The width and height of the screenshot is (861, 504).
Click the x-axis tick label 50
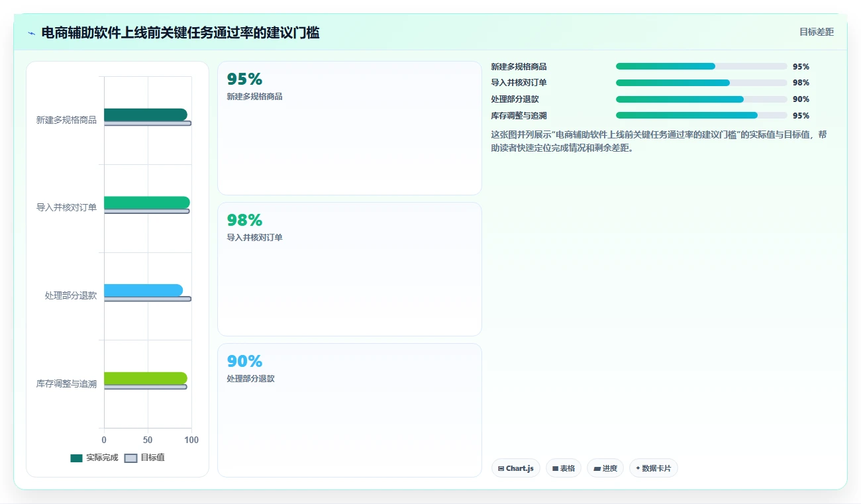[x=148, y=440]
